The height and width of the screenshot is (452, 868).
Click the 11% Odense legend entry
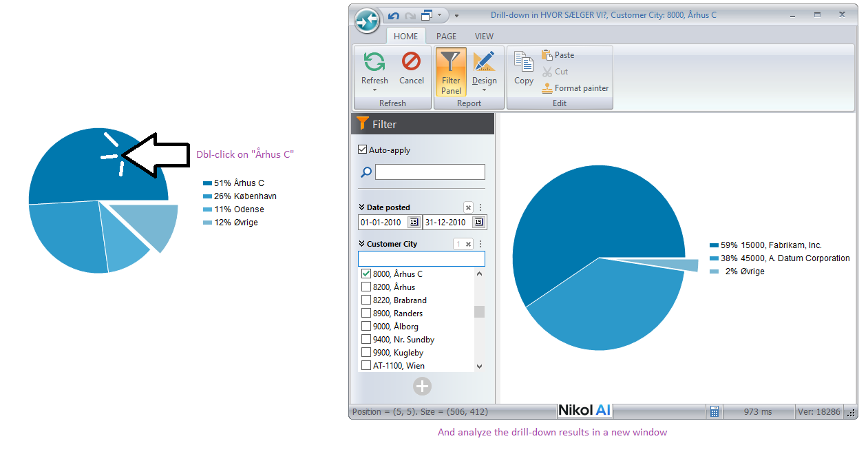tap(234, 209)
